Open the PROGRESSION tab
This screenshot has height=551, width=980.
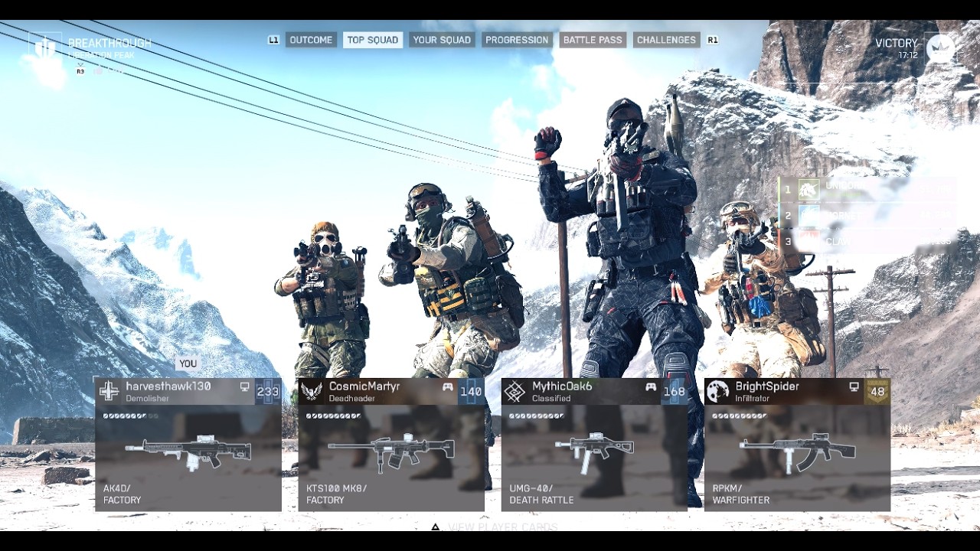(x=517, y=40)
